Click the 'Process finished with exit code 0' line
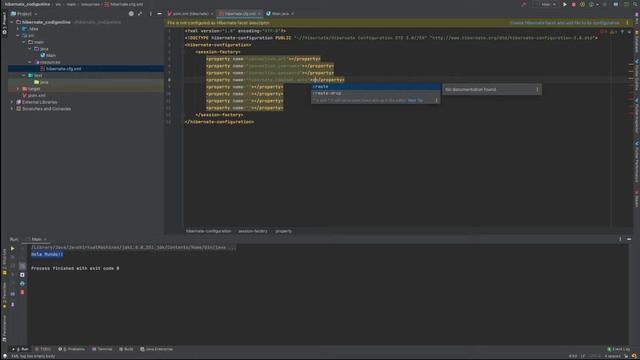Viewport: 640px width, 360px height. coord(75,269)
